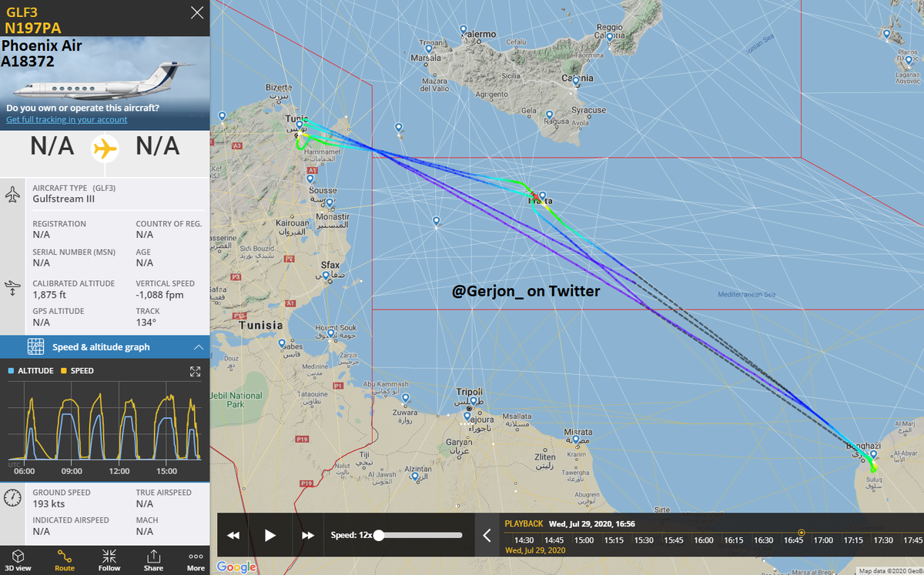Click the calibrated altitude value 1,875 ft
The height and width of the screenshot is (575, 924).
(49, 295)
